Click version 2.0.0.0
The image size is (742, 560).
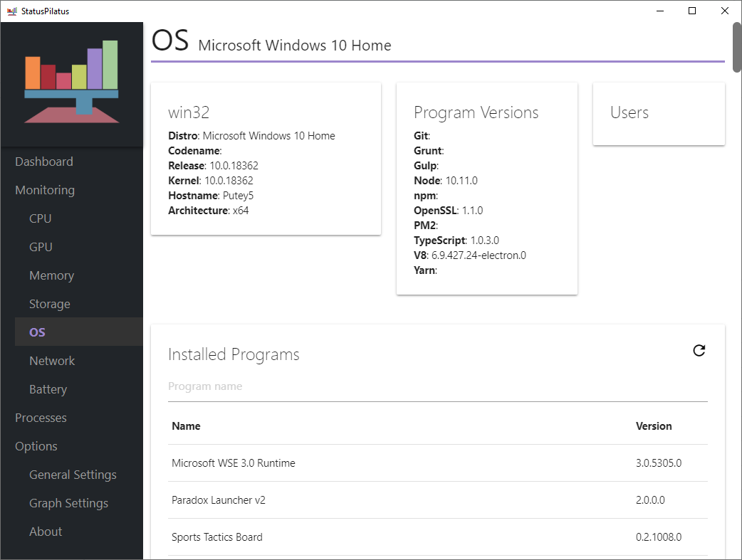[x=650, y=500]
